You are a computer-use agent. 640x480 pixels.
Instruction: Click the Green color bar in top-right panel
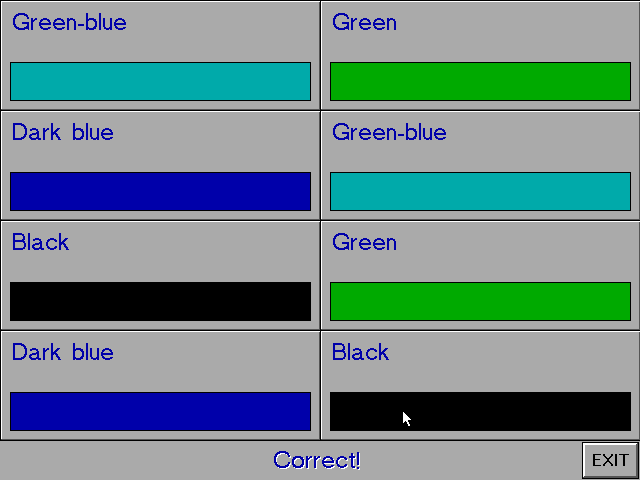point(480,81)
